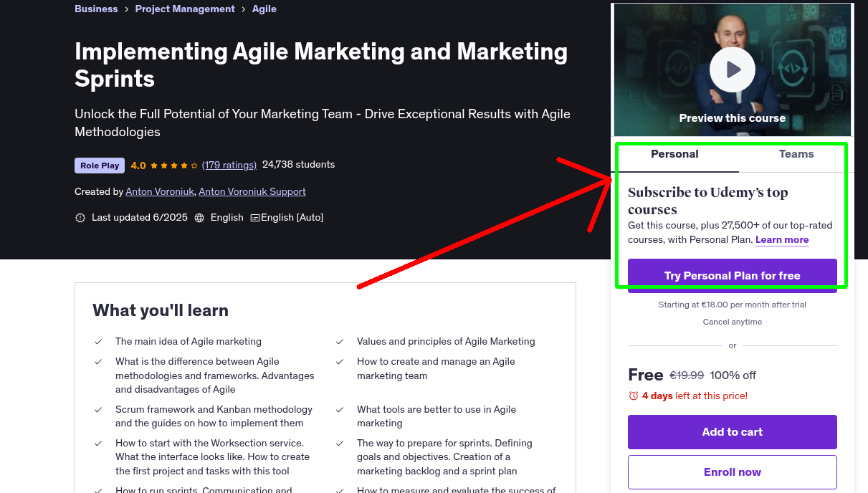This screenshot has width=868, height=493.
Task: Click the Free price label
Action: [645, 375]
